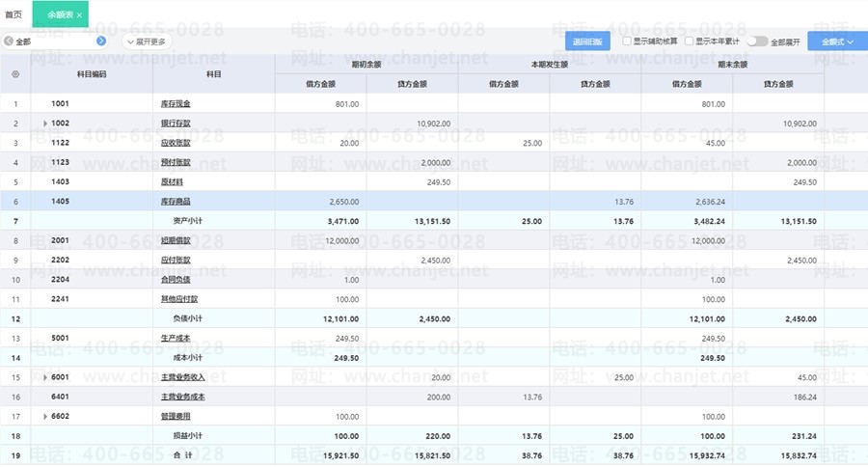Open the column settings gear icon
This screenshot has height=467, width=868.
(x=15, y=73)
